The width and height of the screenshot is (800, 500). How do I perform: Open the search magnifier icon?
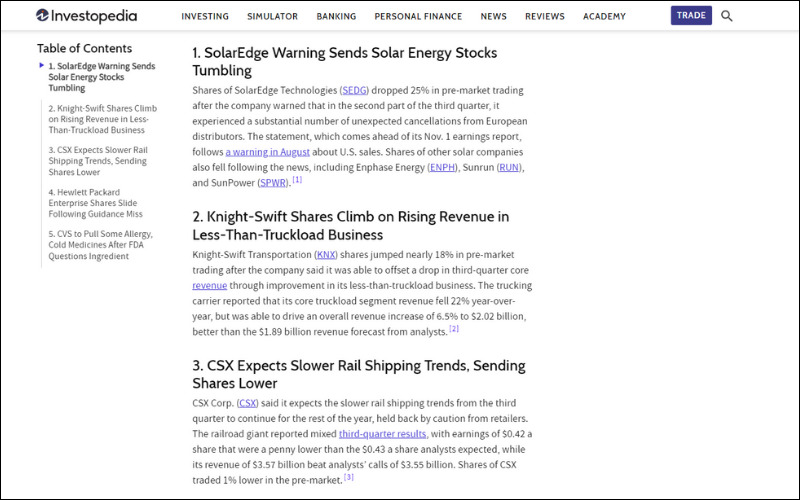click(727, 16)
